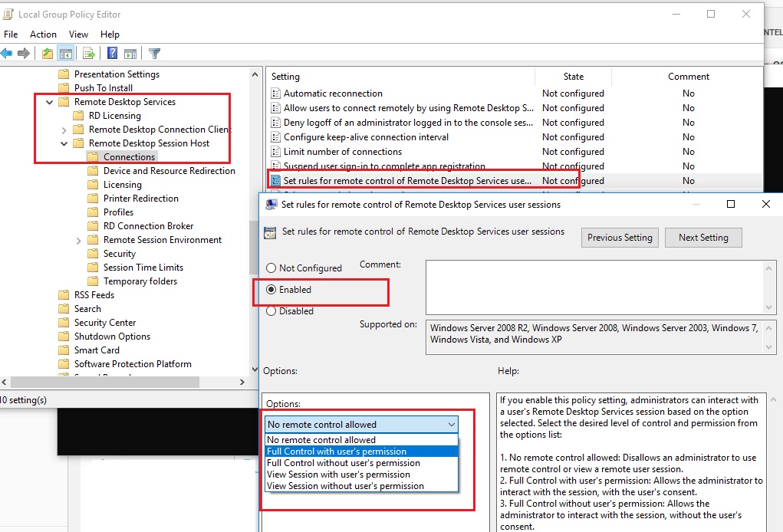The width and height of the screenshot is (783, 532).
Task: Select the Disabled radio button
Action: click(271, 311)
